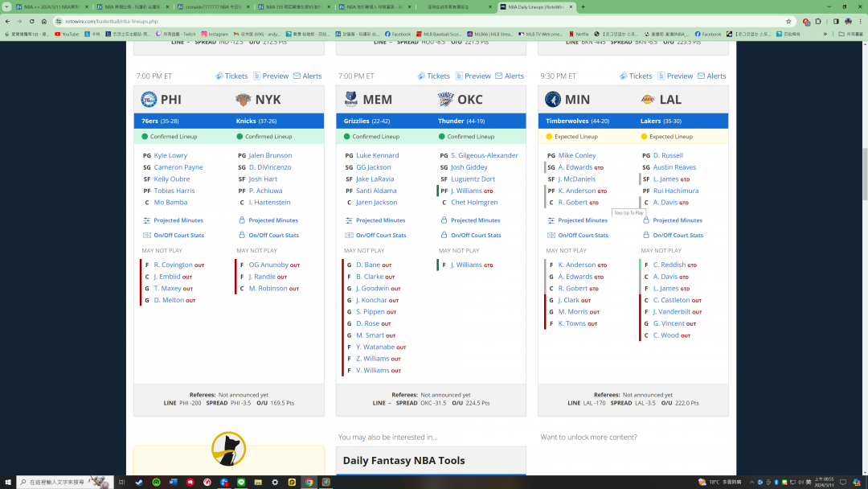
Task: Select the NBA Daily Lineups RotoWire tab
Action: click(x=536, y=6)
